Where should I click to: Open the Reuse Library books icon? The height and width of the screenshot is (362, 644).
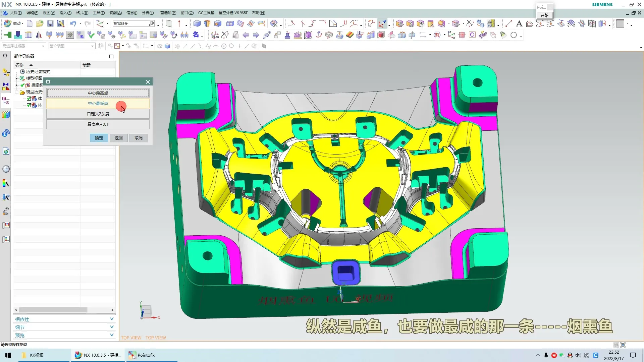point(6,115)
